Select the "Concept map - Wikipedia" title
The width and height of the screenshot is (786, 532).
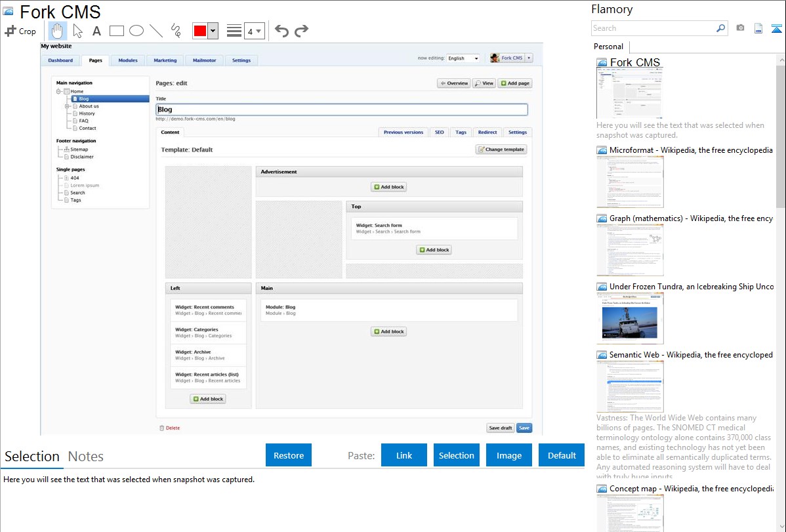692,489
